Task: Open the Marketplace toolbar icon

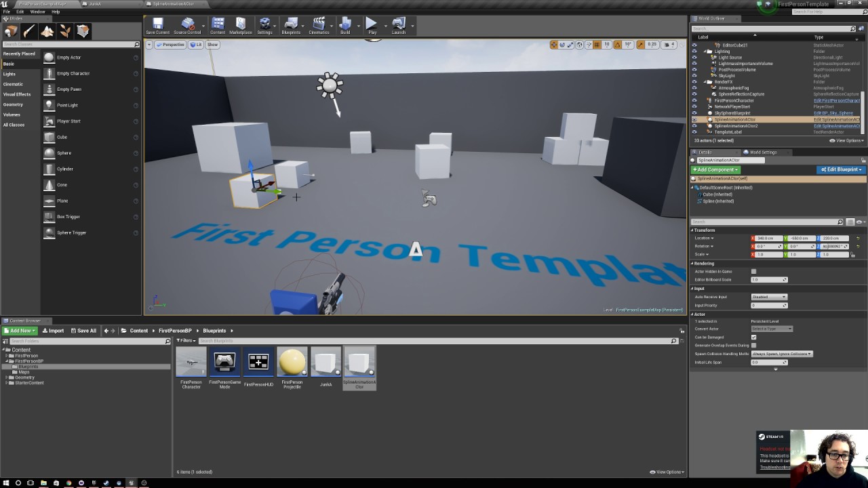Action: [x=241, y=26]
